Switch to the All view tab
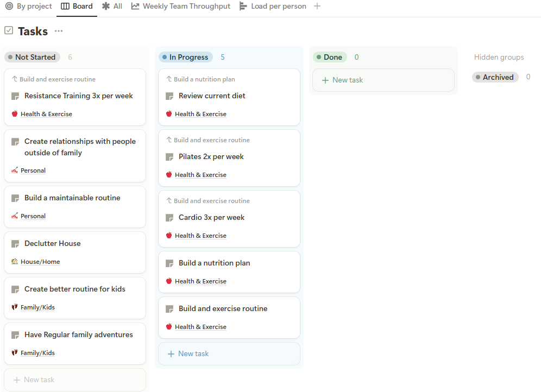541x392 pixels. click(112, 7)
